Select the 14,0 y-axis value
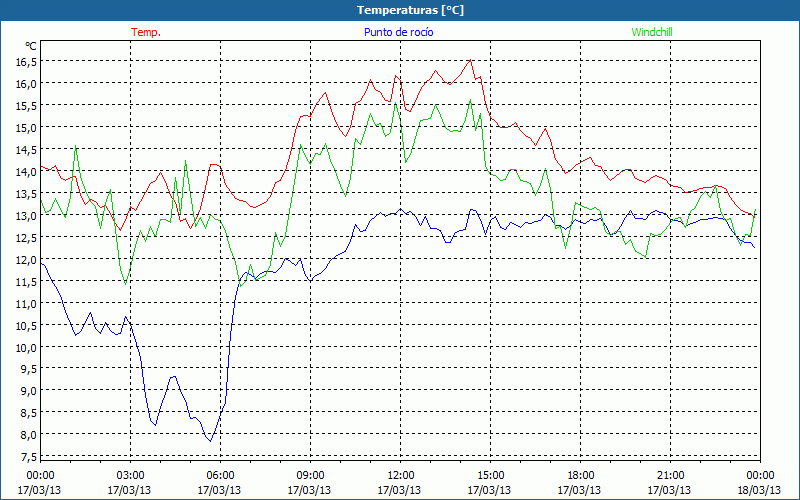This screenshot has height=500, width=800. (x=27, y=171)
